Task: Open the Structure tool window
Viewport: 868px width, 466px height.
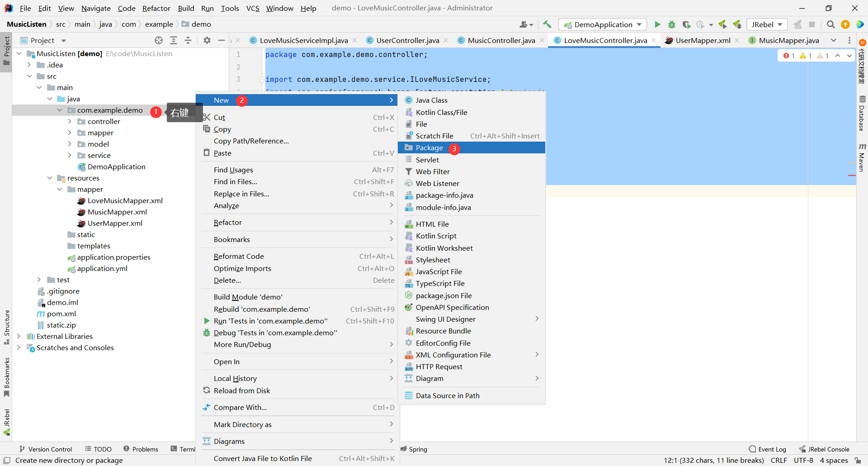Action: (x=6, y=327)
